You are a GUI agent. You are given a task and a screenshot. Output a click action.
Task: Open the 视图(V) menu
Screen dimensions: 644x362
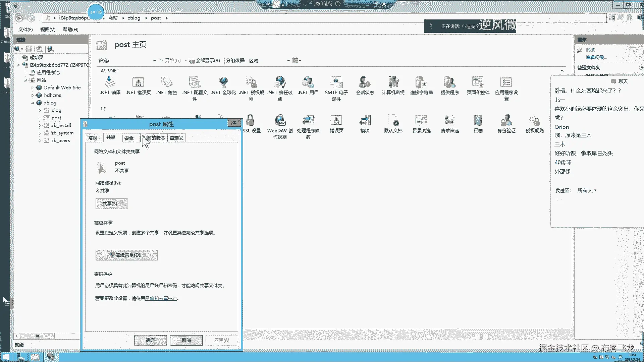[x=48, y=29]
